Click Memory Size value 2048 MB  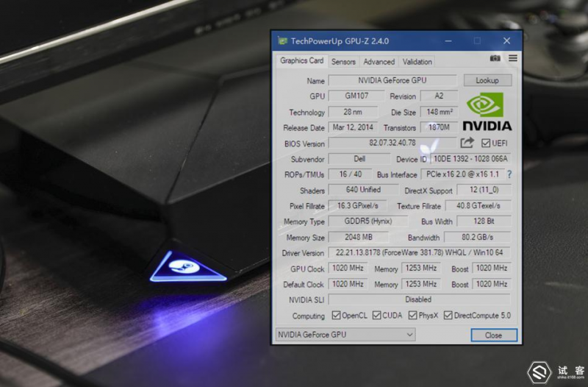click(x=358, y=237)
